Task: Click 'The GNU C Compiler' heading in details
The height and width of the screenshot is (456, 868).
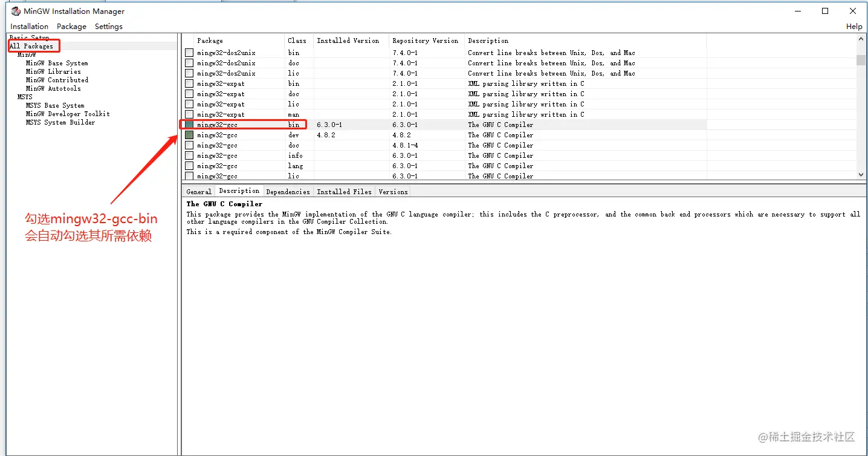Action: 224,204
